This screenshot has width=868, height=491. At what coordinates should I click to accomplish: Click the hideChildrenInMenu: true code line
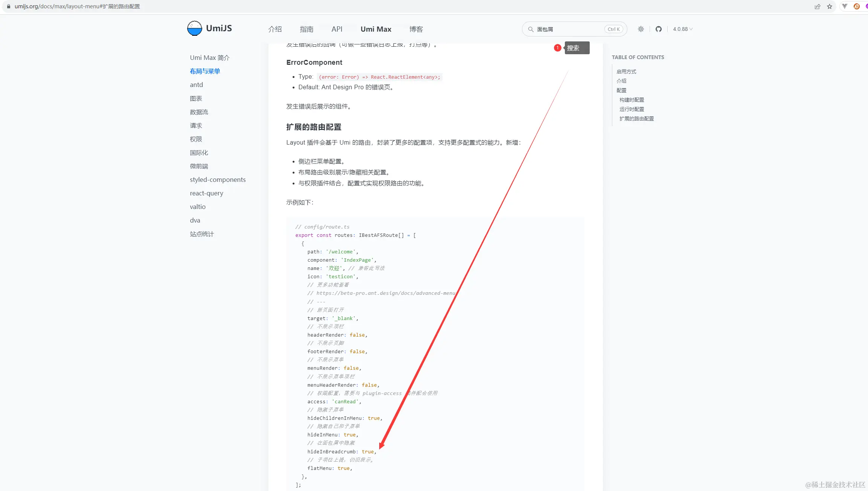tap(345, 418)
